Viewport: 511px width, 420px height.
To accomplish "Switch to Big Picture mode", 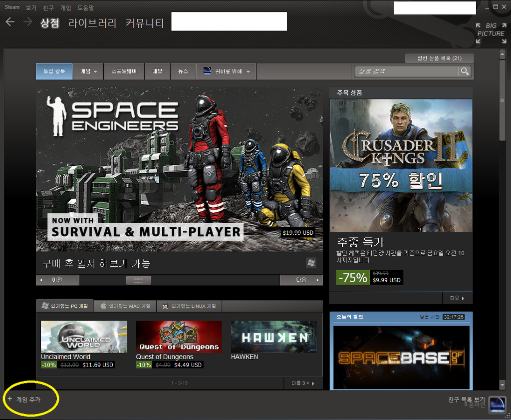I will tap(490, 33).
